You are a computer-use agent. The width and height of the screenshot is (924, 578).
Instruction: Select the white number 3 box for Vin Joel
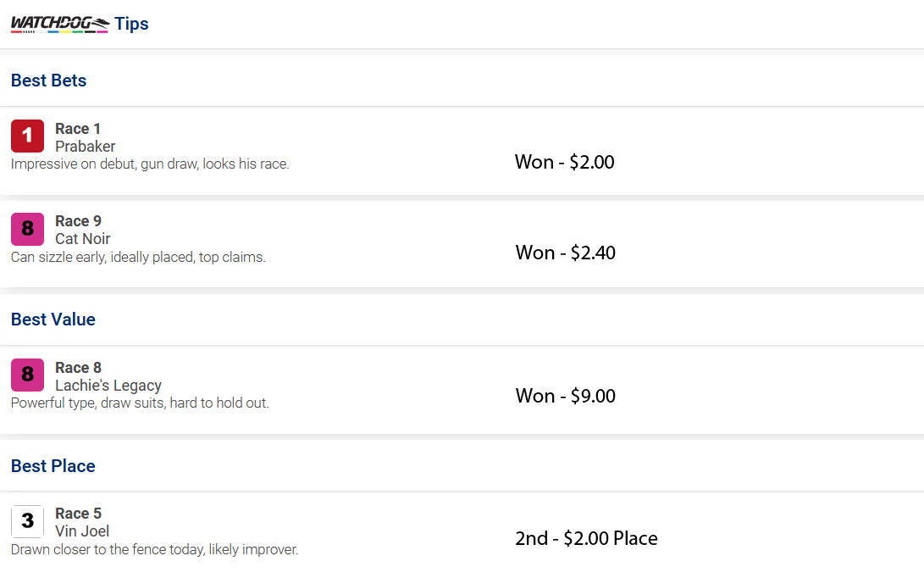[x=28, y=520]
